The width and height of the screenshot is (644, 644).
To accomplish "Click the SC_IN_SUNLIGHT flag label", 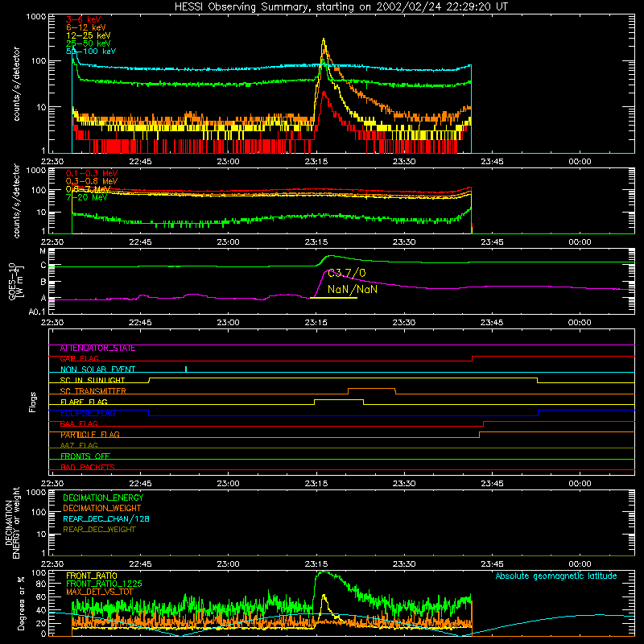I will click(93, 380).
